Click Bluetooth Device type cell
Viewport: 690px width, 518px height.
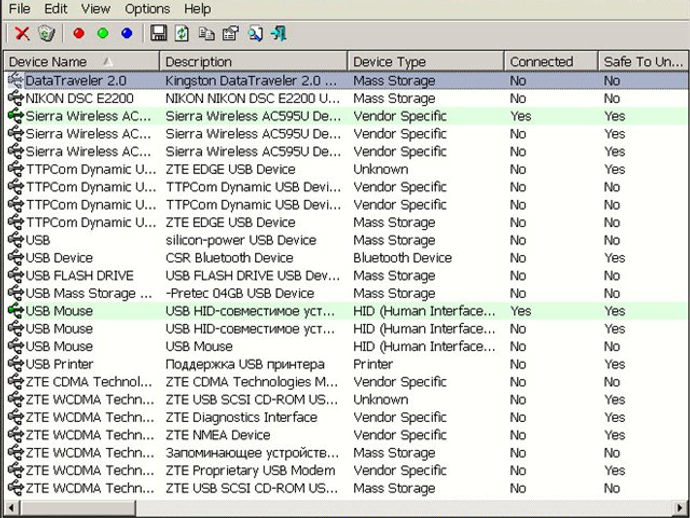click(x=402, y=258)
